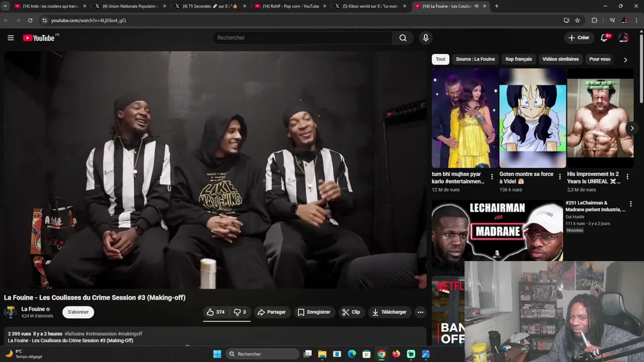Open options for LeChairman & Madrane video
The image size is (644, 362).
coord(630,204)
